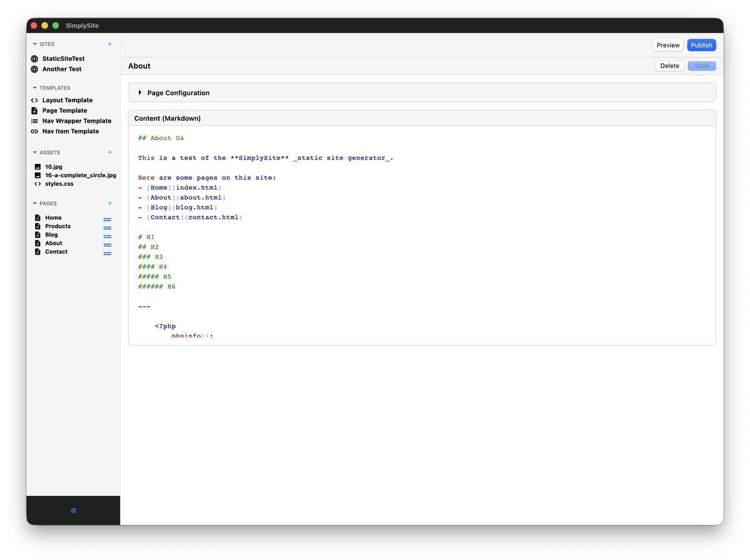Click the Publish button
Image resolution: width=750 pixels, height=560 pixels.
(x=701, y=46)
